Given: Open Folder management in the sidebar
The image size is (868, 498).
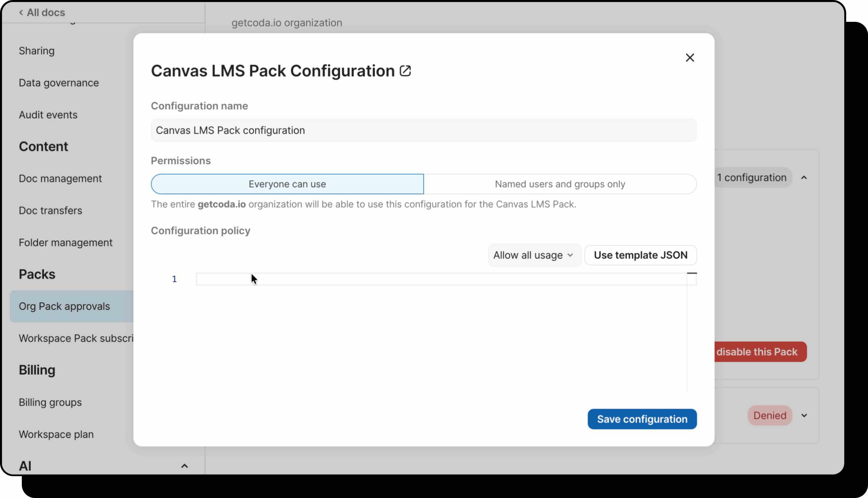Looking at the screenshot, I should coord(66,242).
